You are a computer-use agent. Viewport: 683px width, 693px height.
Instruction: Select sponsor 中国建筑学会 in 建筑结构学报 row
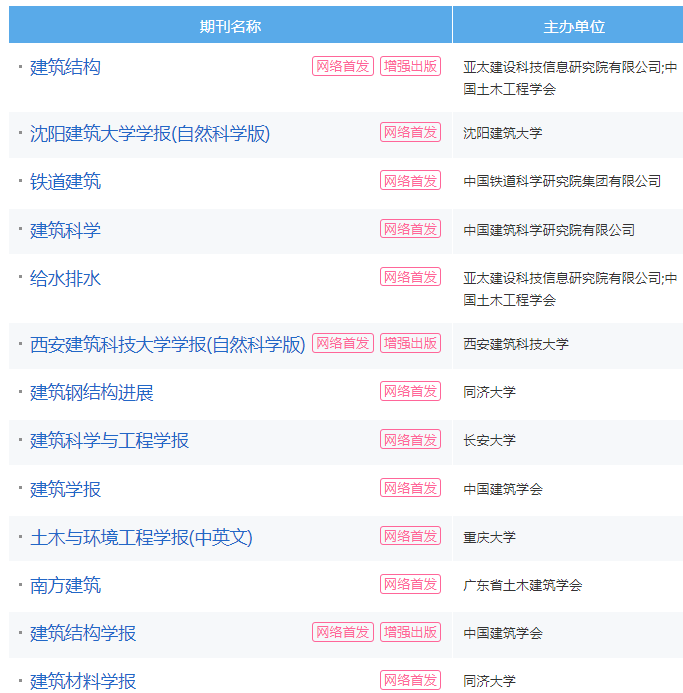click(x=503, y=633)
